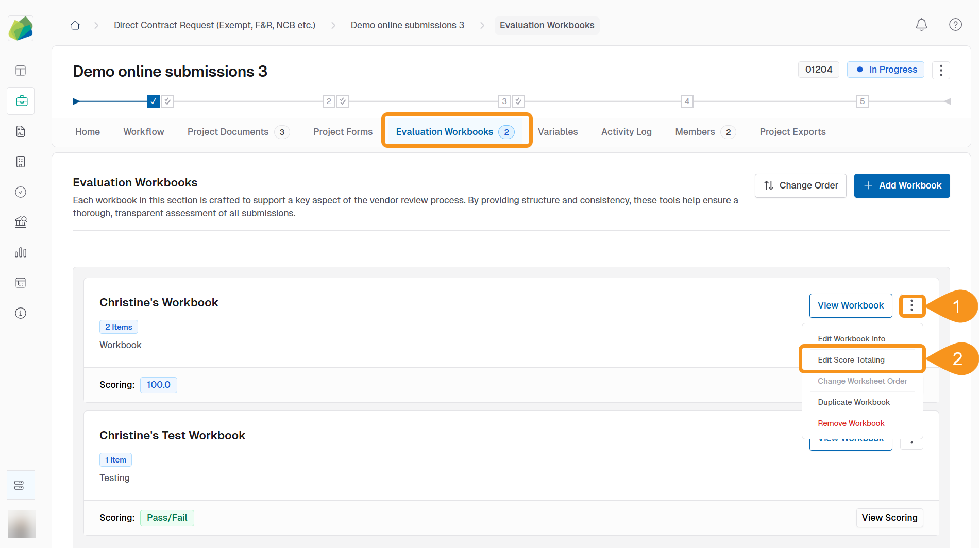Click the Change Order button

(x=800, y=185)
